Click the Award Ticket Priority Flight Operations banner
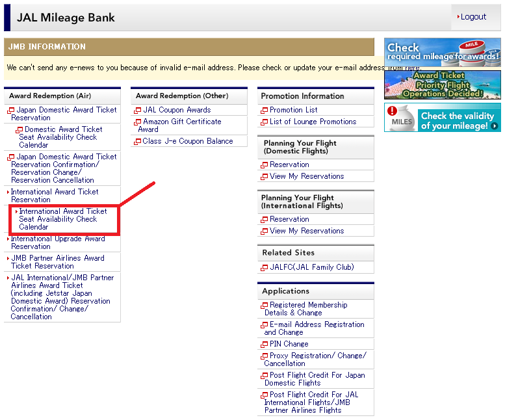 click(x=443, y=85)
